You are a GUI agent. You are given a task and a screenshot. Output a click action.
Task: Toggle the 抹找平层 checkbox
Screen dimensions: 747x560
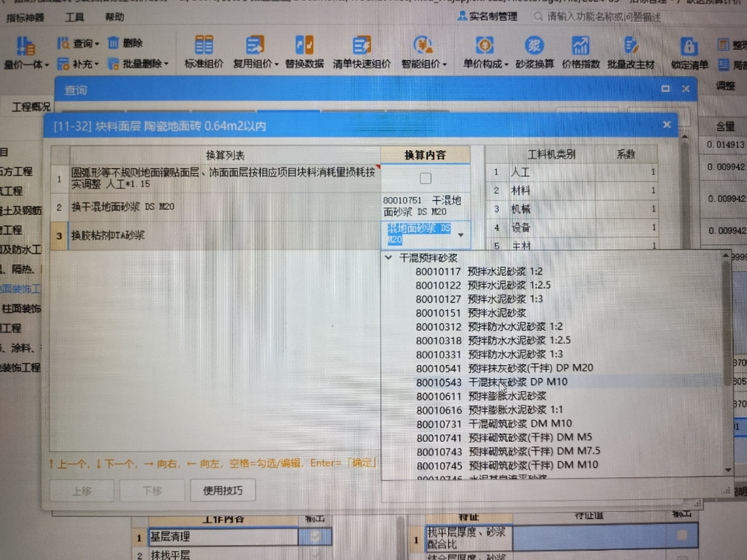315,554
